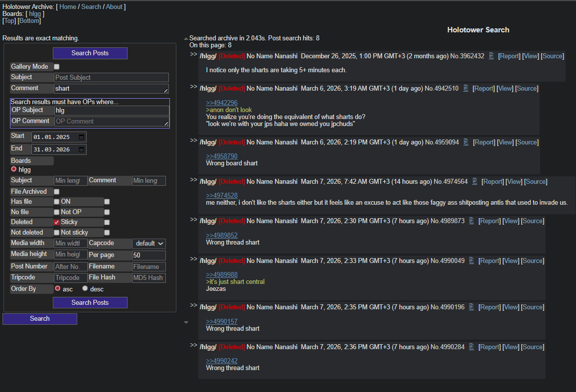Open the calendar picker in Start date field
The width and height of the screenshot is (576, 392).
(82, 137)
